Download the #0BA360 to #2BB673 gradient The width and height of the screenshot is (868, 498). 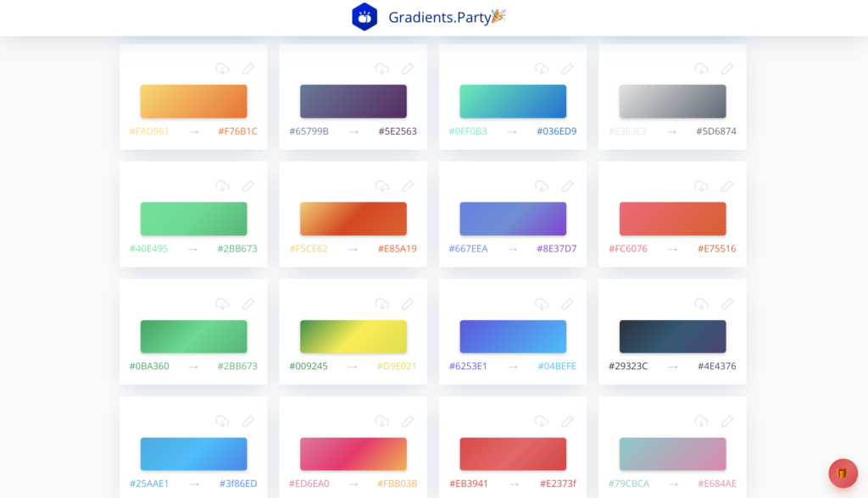tap(222, 303)
